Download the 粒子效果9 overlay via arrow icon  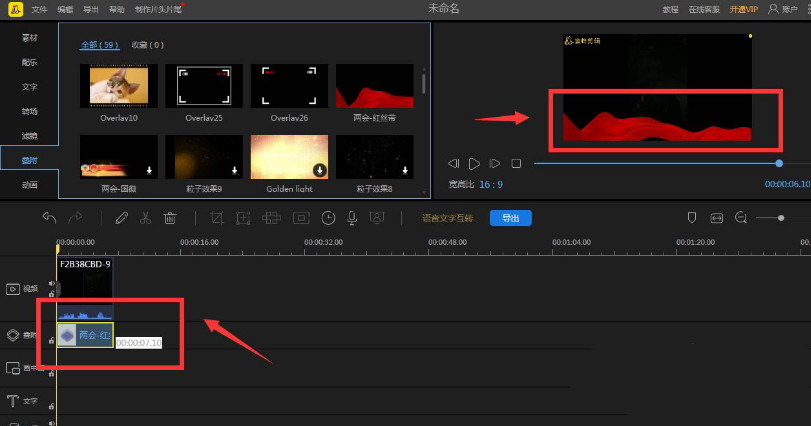coord(234,170)
